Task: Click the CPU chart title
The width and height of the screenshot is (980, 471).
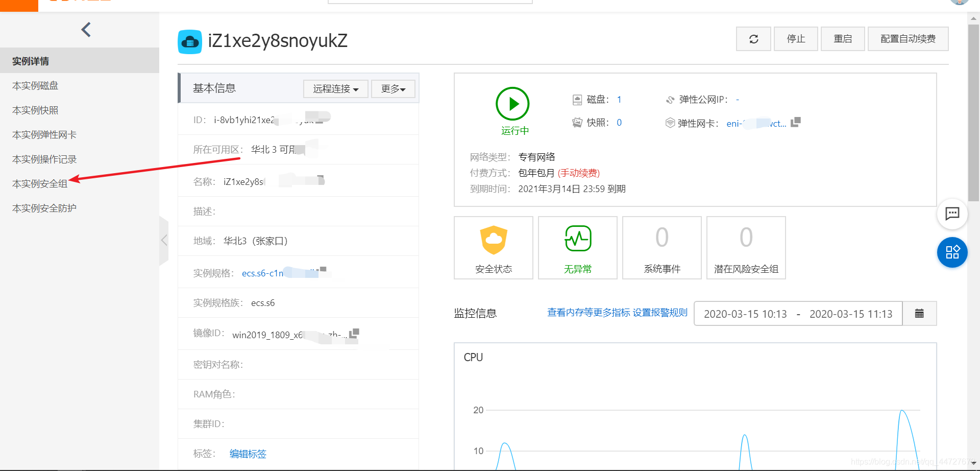Action: 473,358
